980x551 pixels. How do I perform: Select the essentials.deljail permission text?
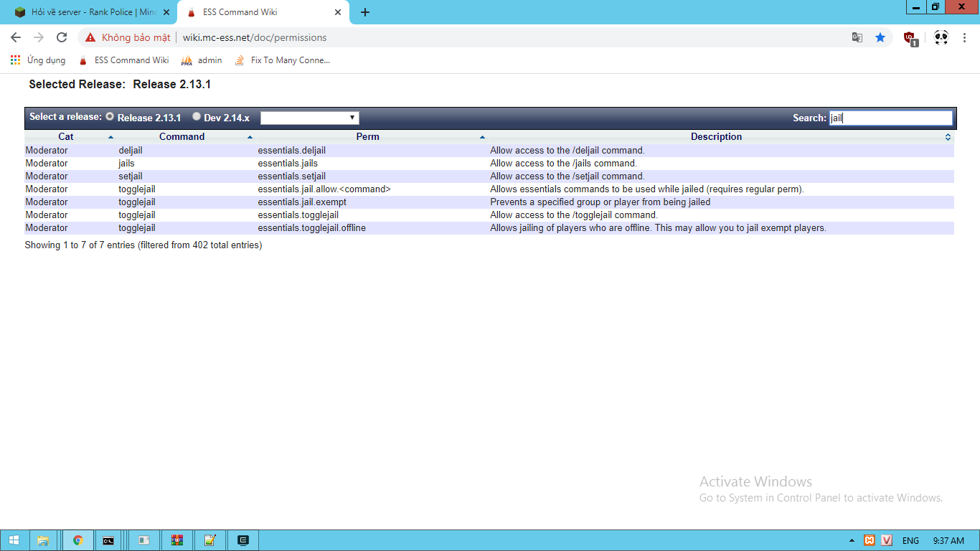(292, 151)
